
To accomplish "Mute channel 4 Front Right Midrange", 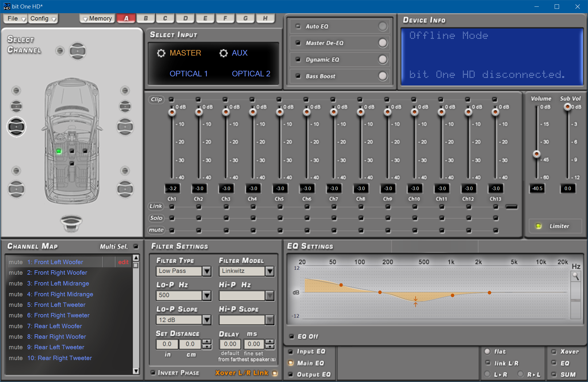I will coord(16,294).
